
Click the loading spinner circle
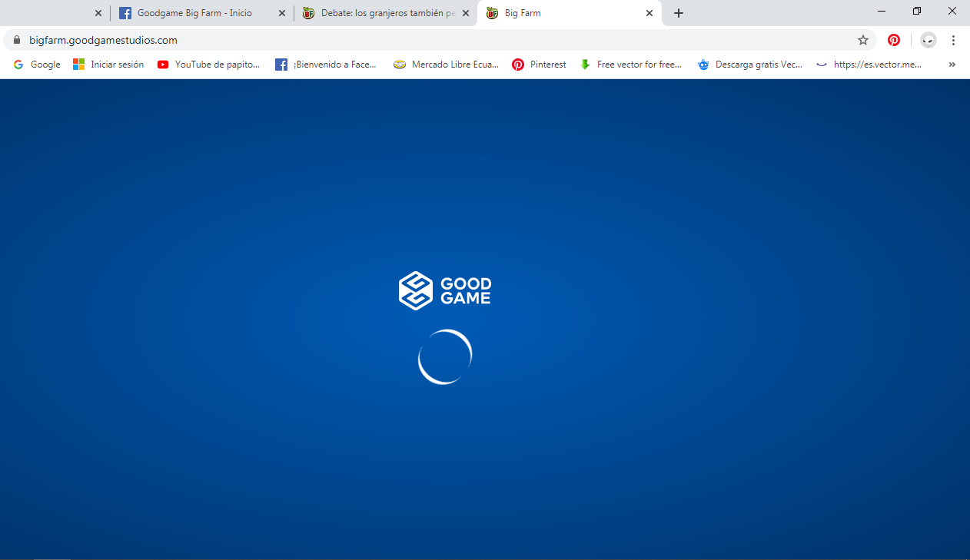(x=445, y=356)
